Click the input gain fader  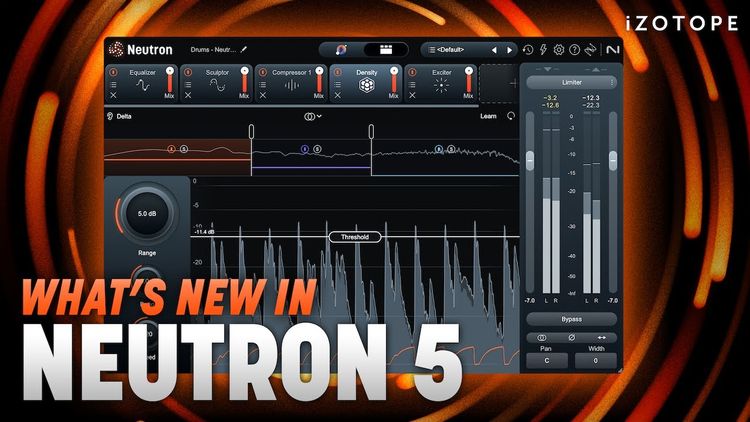(530, 160)
